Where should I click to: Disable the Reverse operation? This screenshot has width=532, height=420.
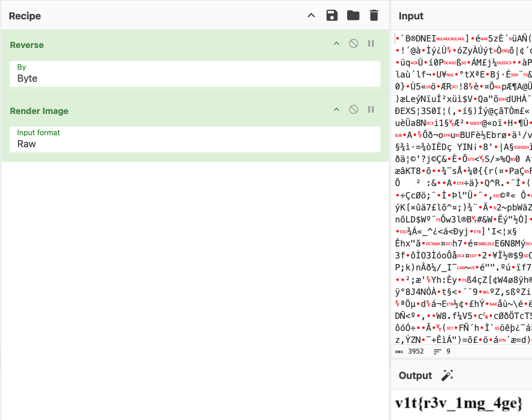click(354, 44)
